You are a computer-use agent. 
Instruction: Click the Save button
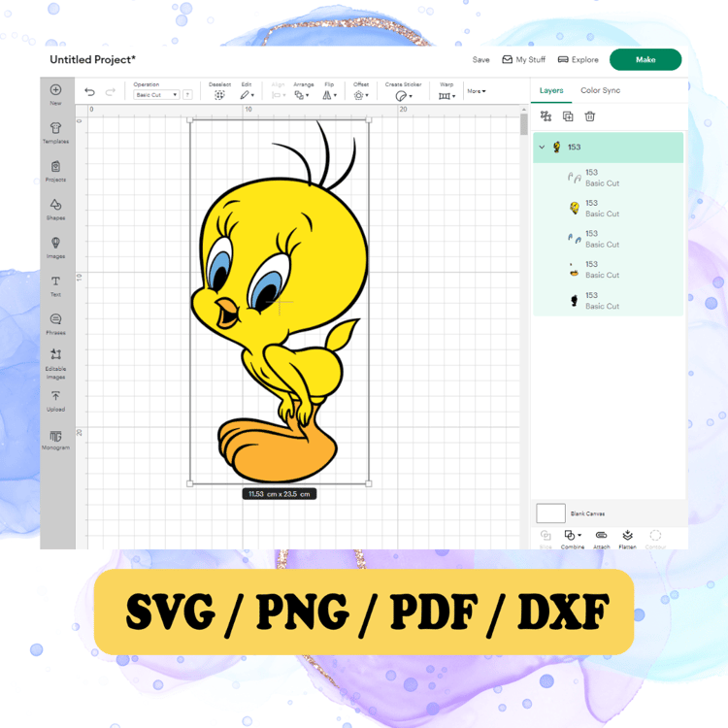click(481, 59)
